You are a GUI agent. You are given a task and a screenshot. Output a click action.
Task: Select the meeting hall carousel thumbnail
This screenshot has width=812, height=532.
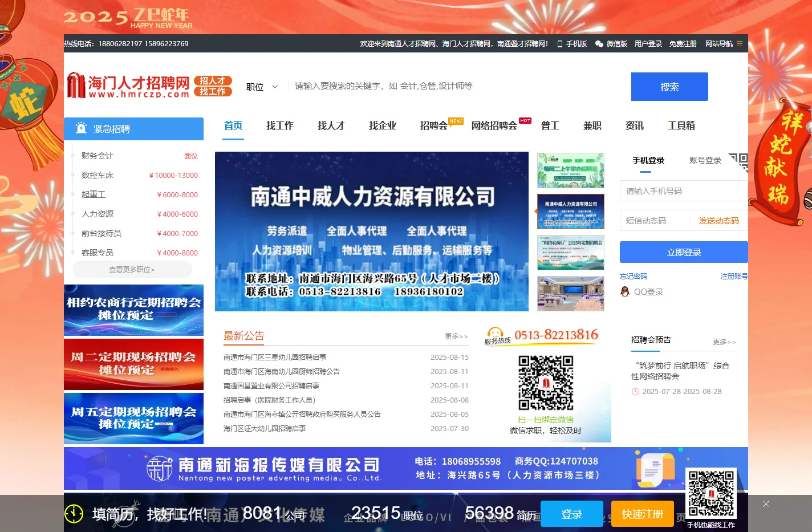pos(570,293)
